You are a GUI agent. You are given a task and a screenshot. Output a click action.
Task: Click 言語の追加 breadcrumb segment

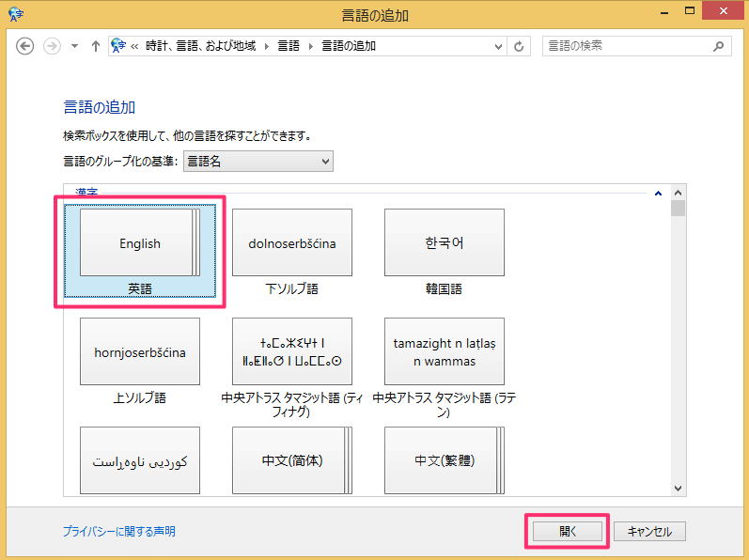(x=350, y=46)
